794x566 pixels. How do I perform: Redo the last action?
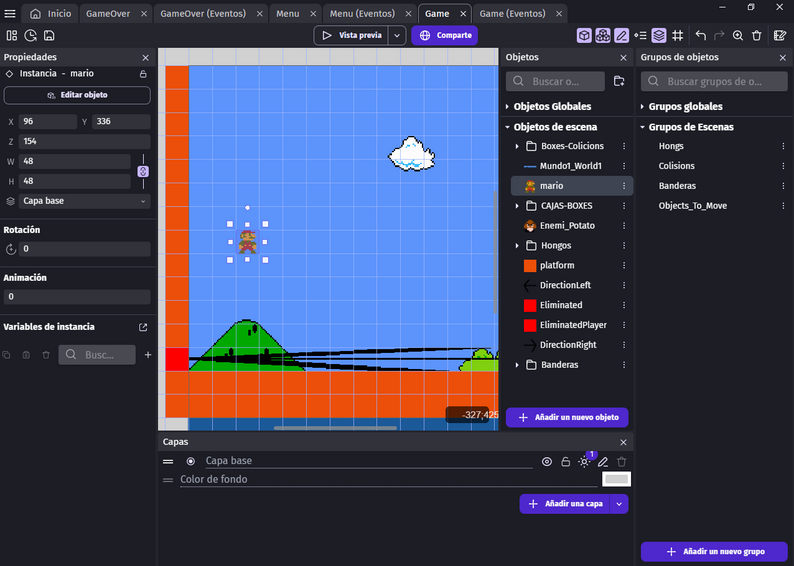point(719,35)
